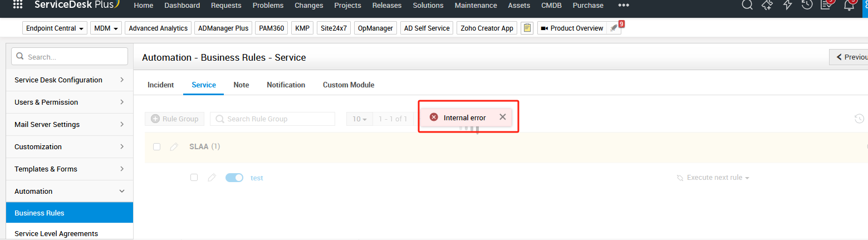Click the global search magnifier icon
Viewport: 868px width, 240px height.
[747, 5]
